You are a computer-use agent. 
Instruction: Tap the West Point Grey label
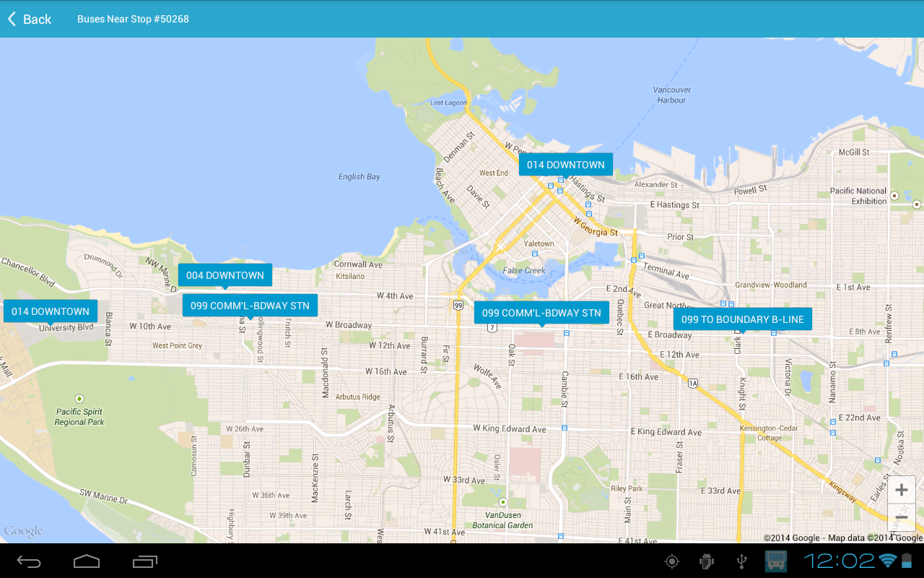(x=178, y=345)
